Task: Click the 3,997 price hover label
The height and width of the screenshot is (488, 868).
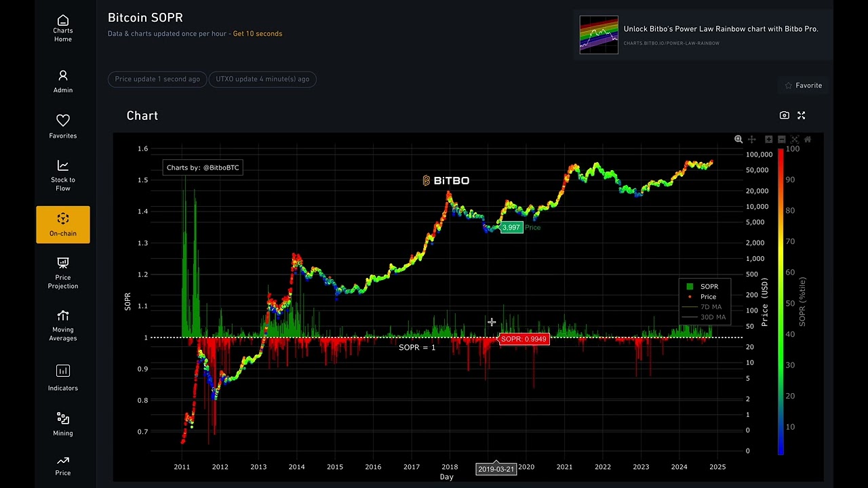Action: click(x=511, y=228)
